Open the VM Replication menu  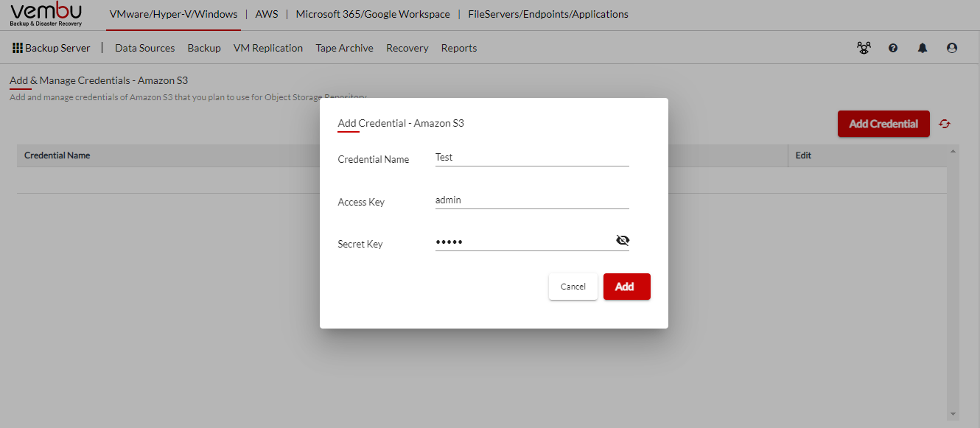click(x=268, y=48)
